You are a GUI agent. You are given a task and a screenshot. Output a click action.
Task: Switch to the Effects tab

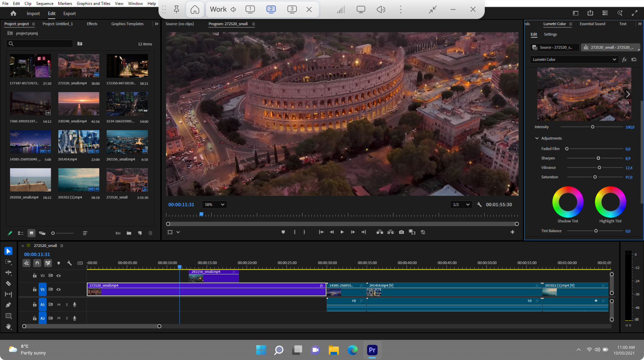[92, 24]
